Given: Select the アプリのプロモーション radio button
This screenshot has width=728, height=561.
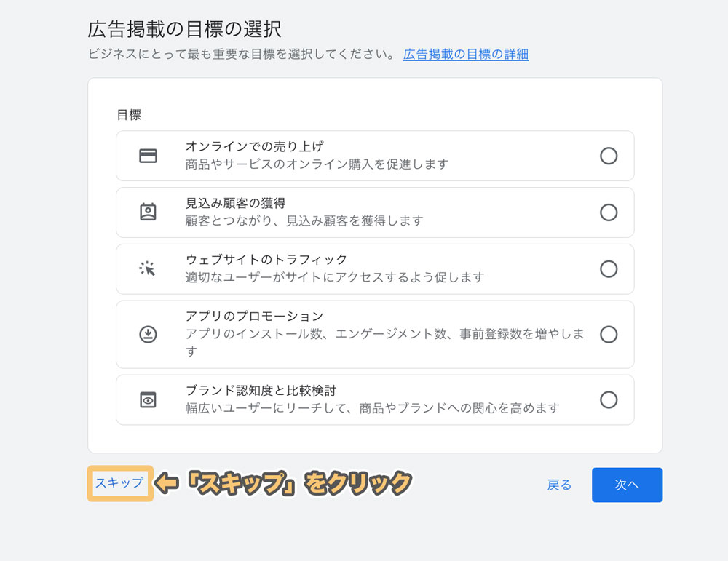Looking at the screenshot, I should click(609, 334).
